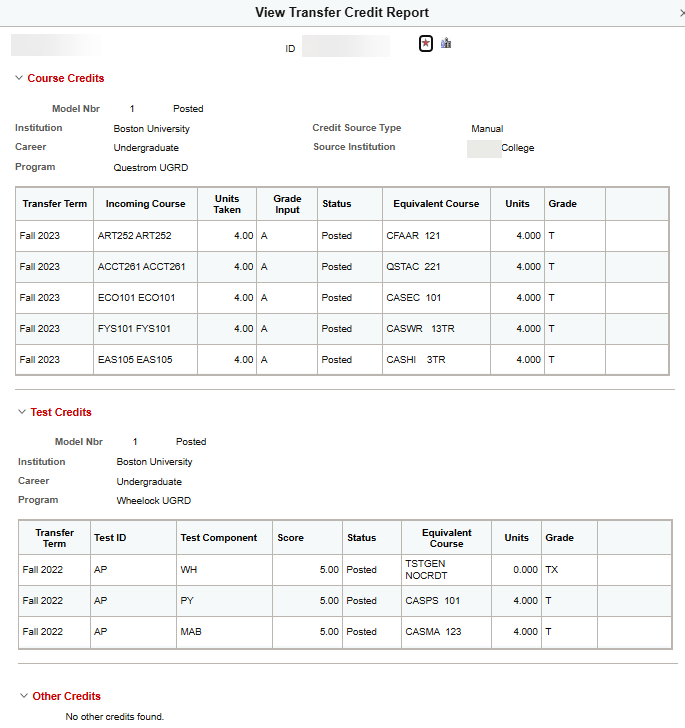Screen dimensions: 685x728
Task: Click the Incoming Course column header
Action: point(145,204)
